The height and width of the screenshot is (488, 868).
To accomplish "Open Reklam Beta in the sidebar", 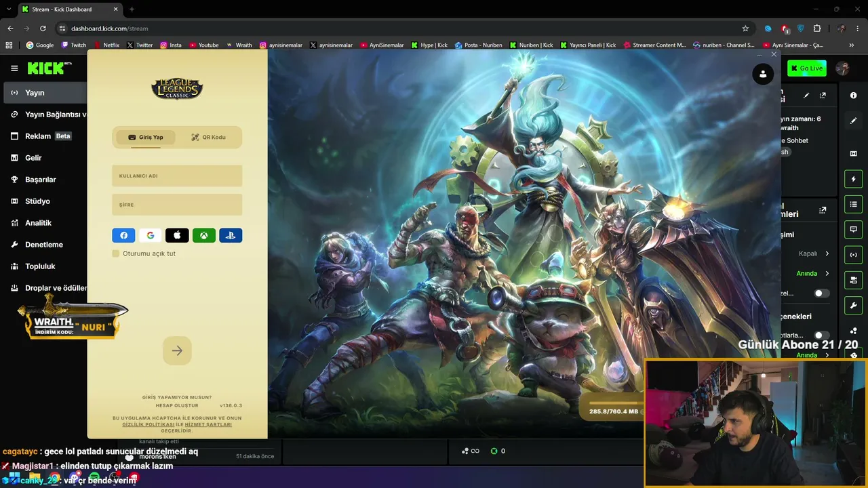I will (45, 136).
